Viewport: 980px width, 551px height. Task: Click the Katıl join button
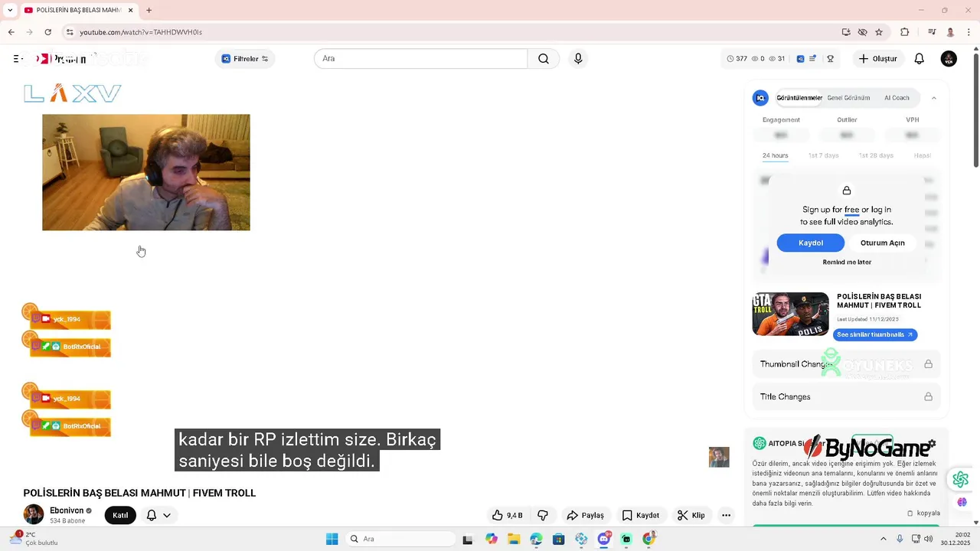click(x=120, y=515)
